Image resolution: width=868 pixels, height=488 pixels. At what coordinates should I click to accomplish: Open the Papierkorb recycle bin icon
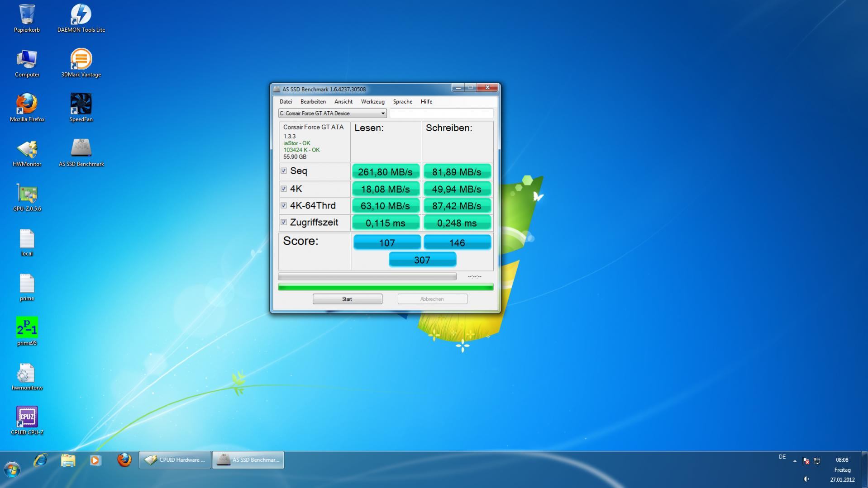(x=27, y=18)
